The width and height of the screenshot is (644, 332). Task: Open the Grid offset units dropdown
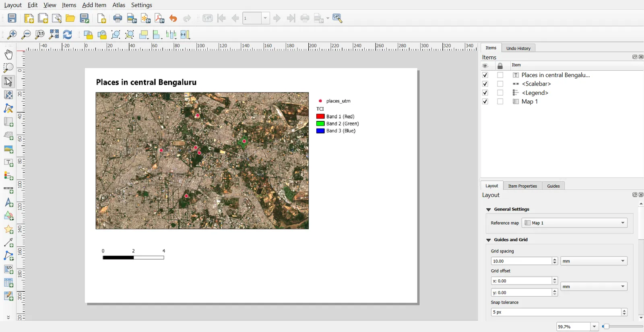[x=594, y=287]
